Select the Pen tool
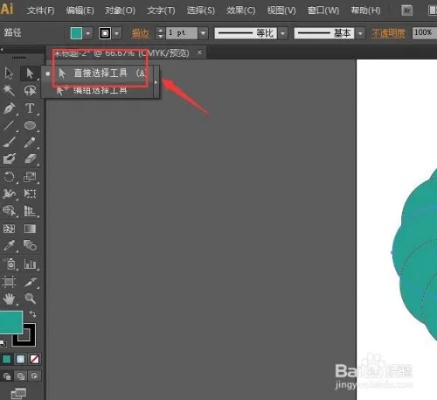437x400 pixels. point(9,108)
